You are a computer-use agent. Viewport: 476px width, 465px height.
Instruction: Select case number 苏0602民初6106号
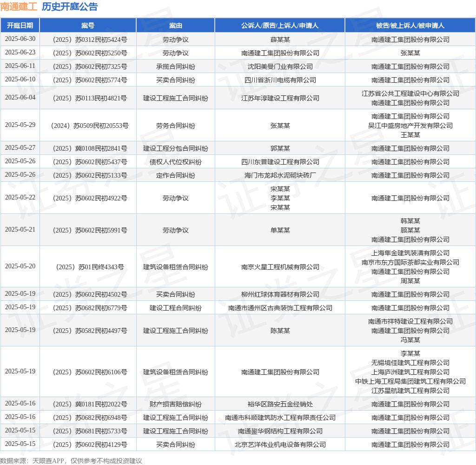pyautogui.click(x=90, y=372)
